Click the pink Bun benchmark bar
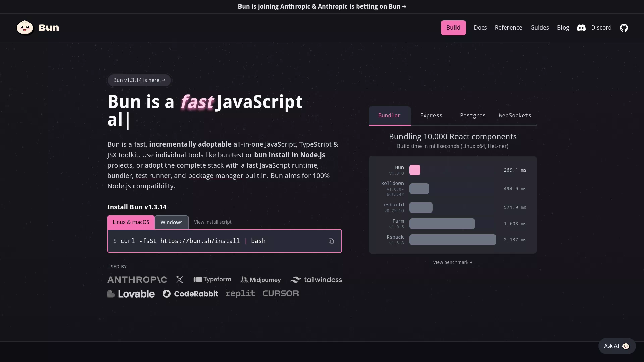 click(415, 170)
